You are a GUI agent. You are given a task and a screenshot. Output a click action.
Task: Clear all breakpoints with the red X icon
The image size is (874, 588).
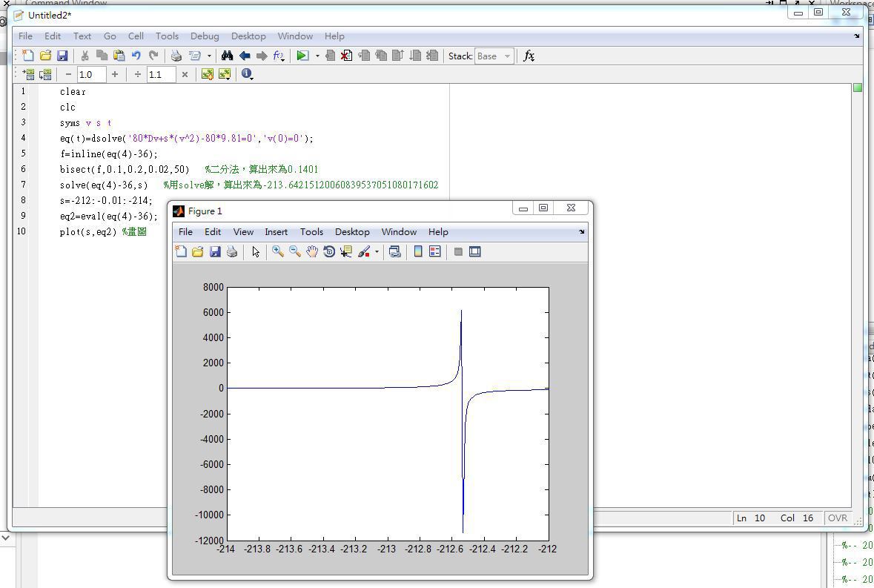[347, 56]
